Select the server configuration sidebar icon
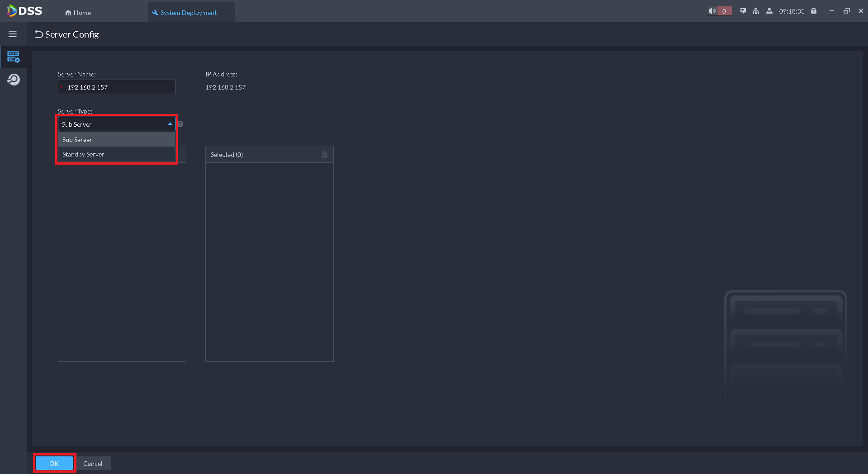This screenshot has width=868, height=474. pos(14,57)
